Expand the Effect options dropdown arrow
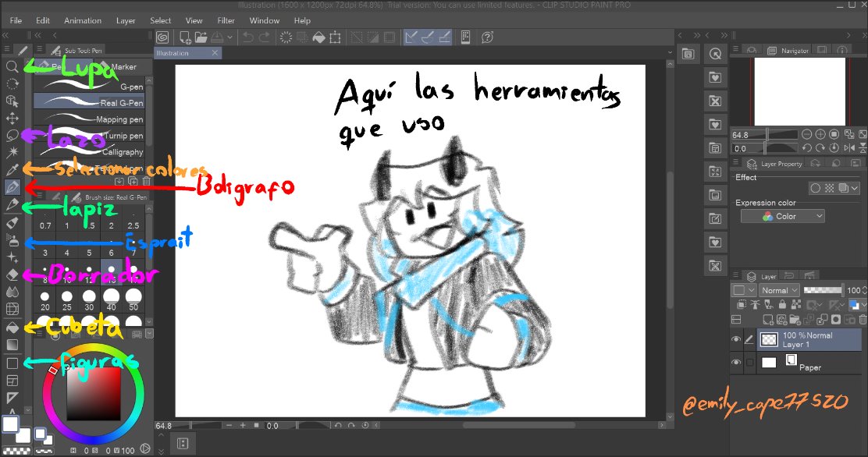868x457 pixels. pos(855,188)
